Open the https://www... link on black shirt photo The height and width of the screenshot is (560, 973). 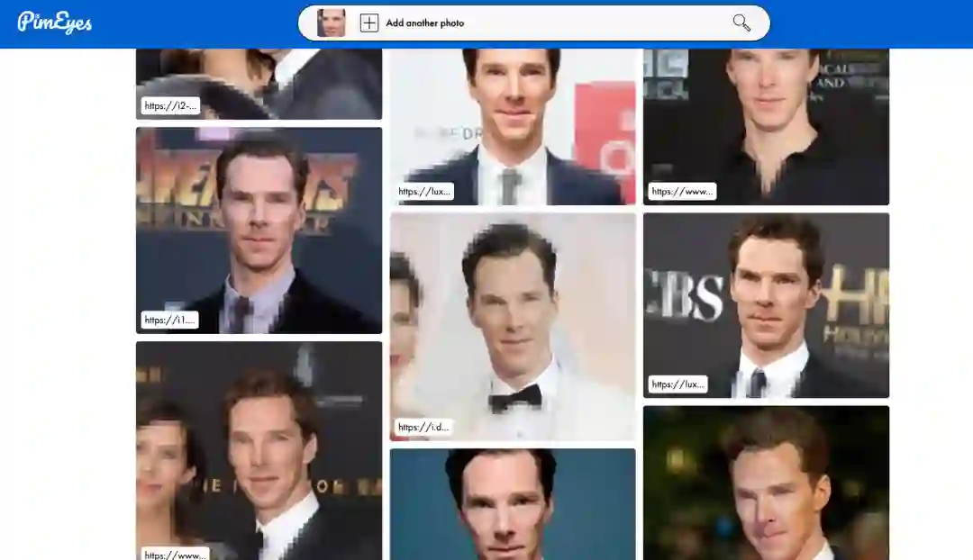(682, 191)
